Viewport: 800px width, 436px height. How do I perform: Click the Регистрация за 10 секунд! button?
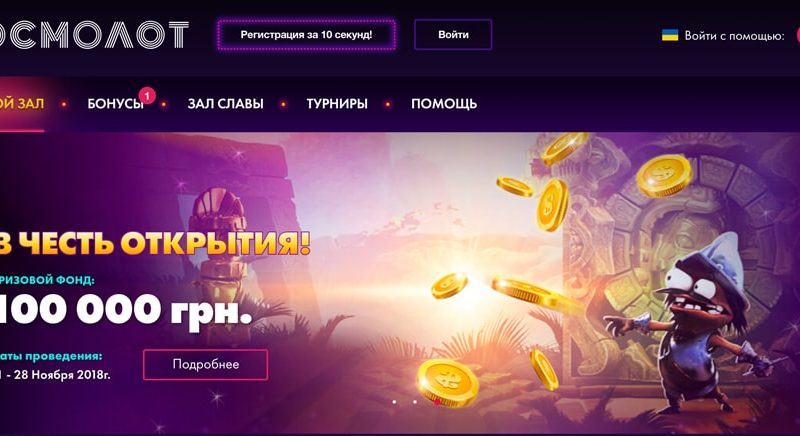[306, 35]
